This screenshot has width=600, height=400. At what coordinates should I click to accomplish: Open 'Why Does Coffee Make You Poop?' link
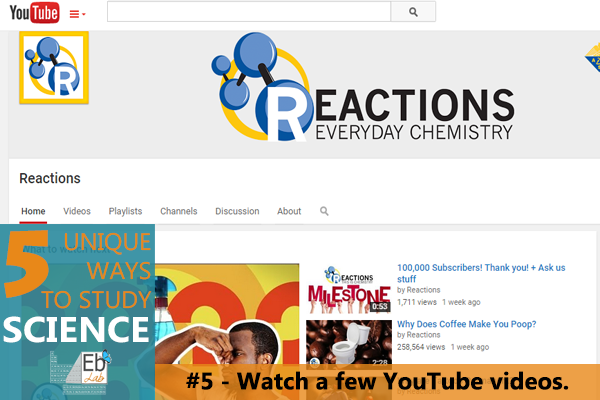(x=466, y=324)
